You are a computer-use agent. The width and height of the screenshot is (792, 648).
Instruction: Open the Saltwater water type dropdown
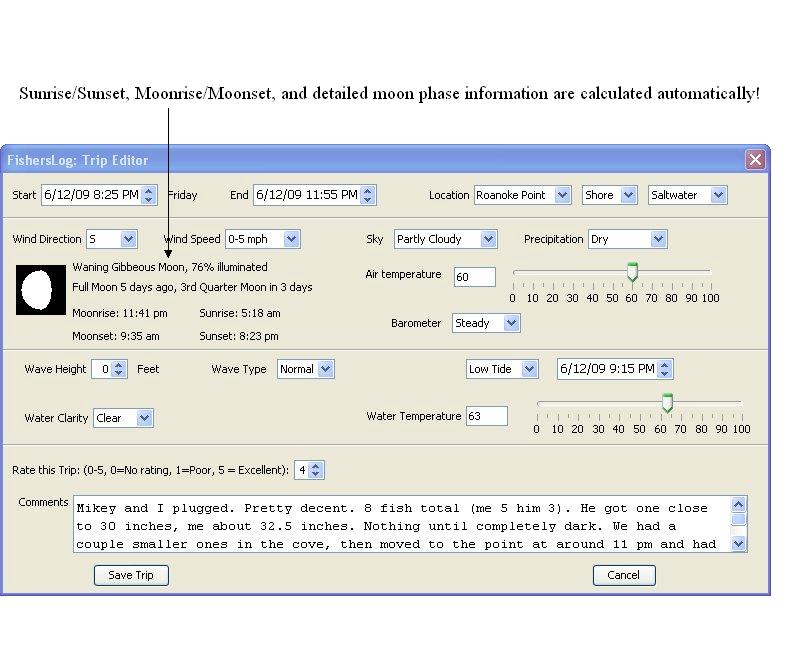click(687, 195)
